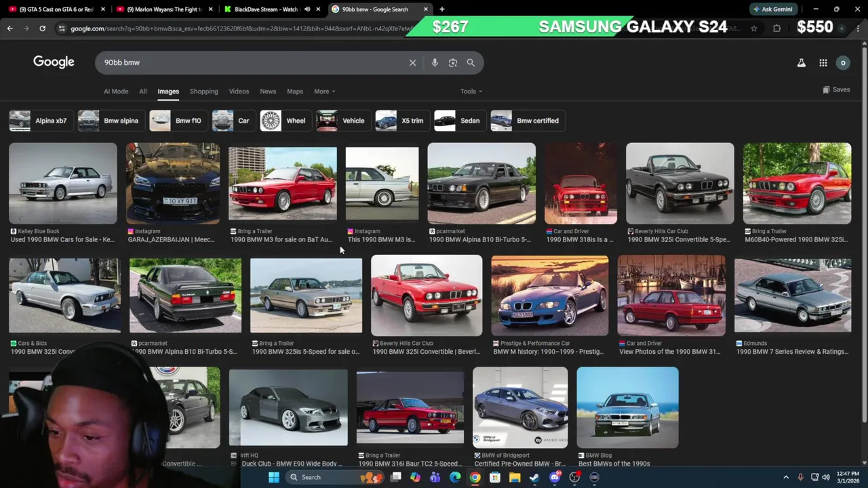
Task: Select the Wheel filter chip
Action: tap(285, 121)
